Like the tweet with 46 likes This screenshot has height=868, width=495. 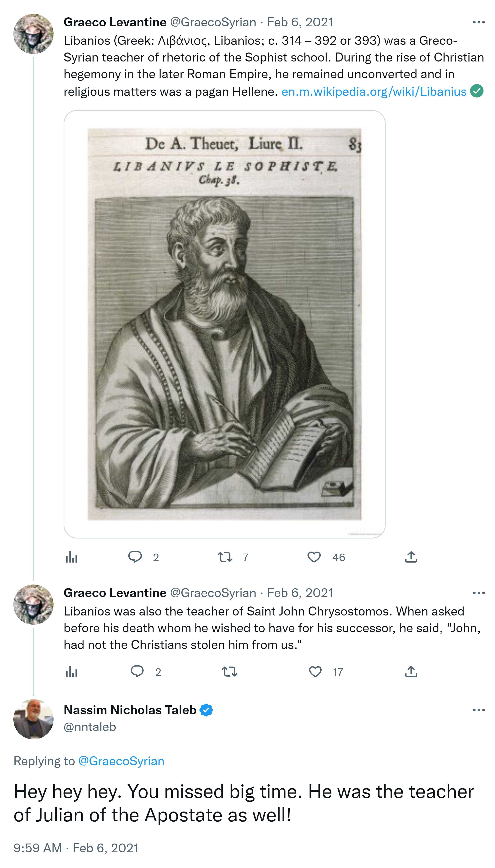click(x=314, y=557)
